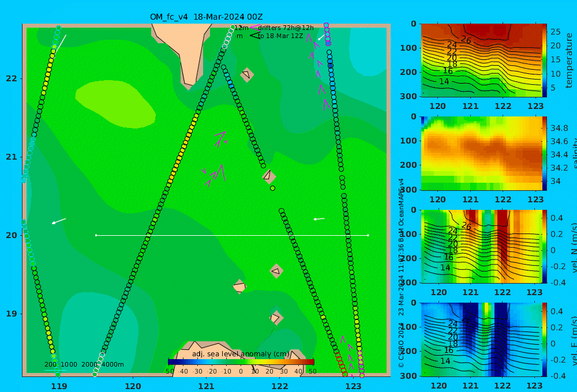Click the temperature panel color scale bar

[x=545, y=61]
